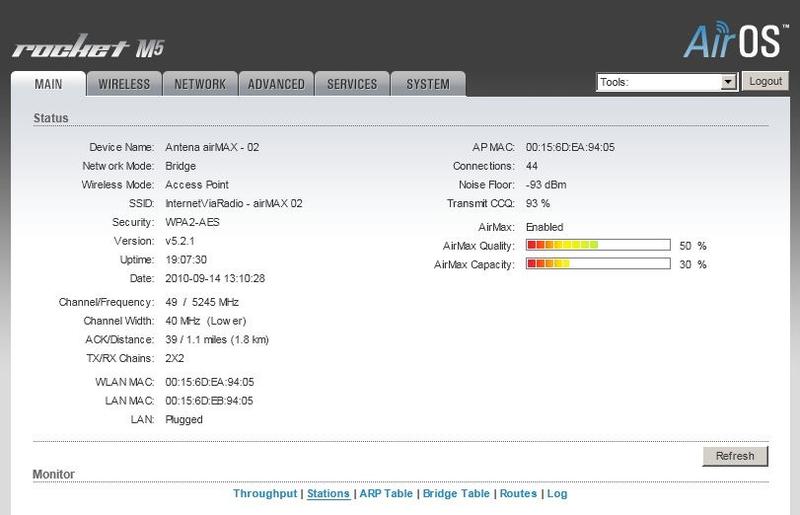This screenshot has height=515, width=800.
Task: Open the ADVANCED tab
Action: point(276,84)
